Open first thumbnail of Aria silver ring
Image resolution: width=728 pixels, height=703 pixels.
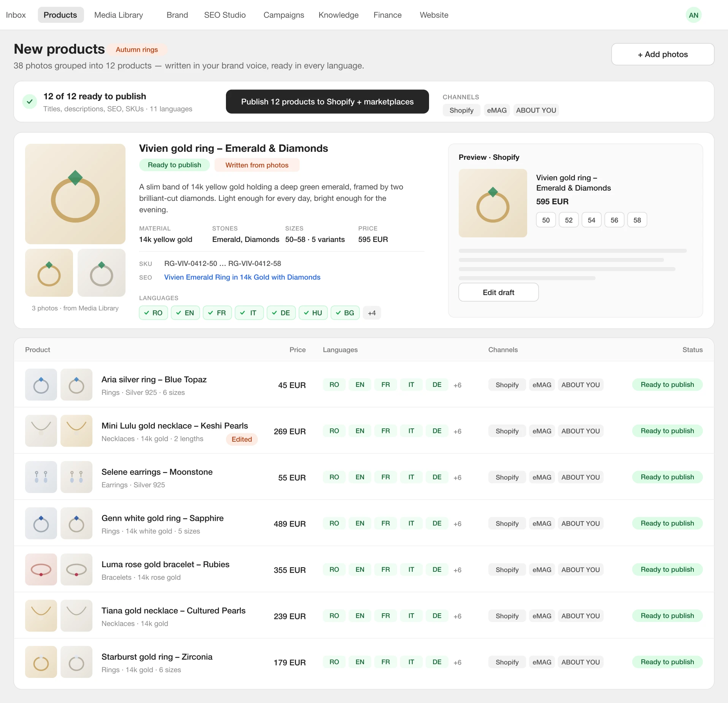click(x=41, y=385)
